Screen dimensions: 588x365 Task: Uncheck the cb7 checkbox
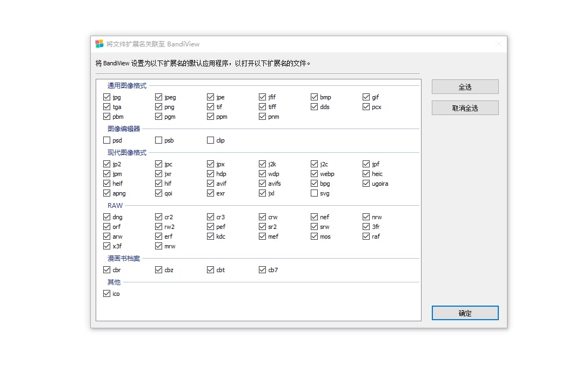262,269
